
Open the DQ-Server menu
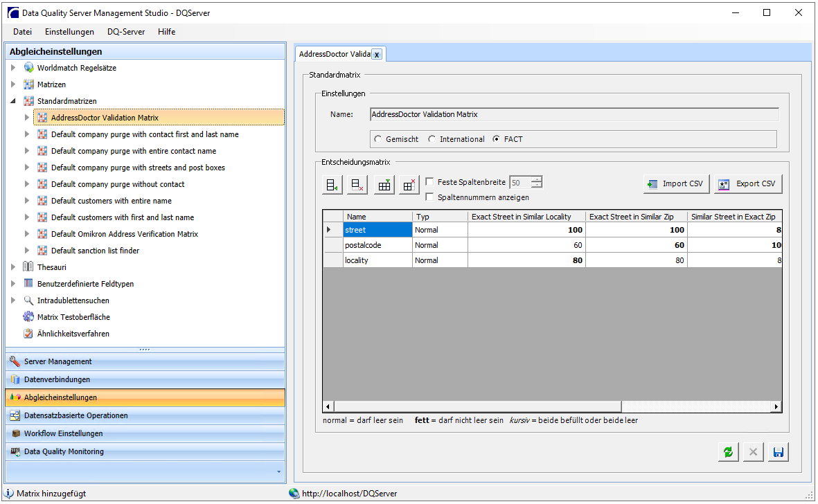pos(126,32)
